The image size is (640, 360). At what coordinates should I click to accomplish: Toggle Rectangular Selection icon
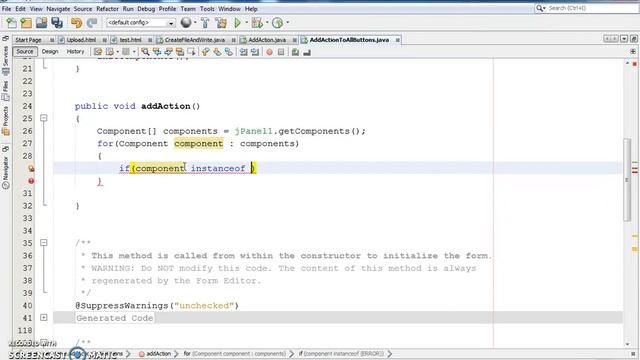[x=191, y=52]
